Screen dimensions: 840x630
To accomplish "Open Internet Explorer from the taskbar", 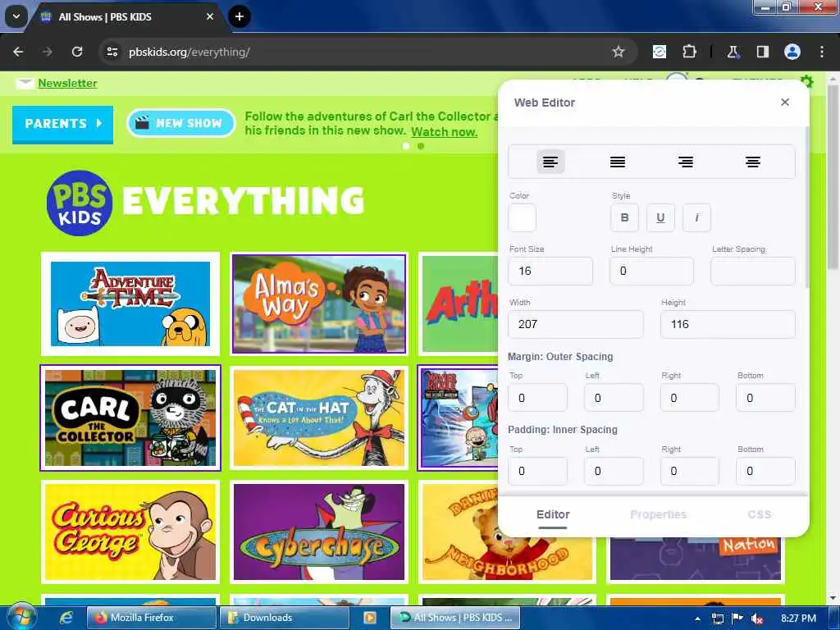I will pyautogui.click(x=66, y=618).
